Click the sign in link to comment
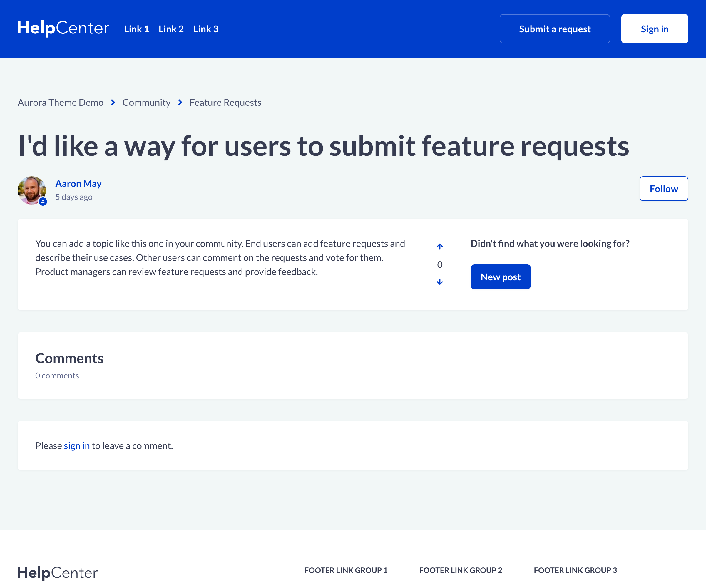The height and width of the screenshot is (588, 706). click(x=77, y=445)
